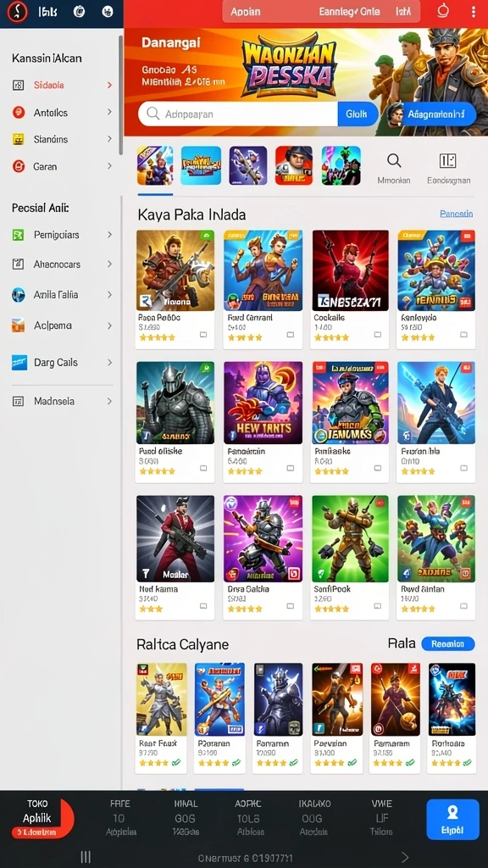Image resolution: width=488 pixels, height=868 pixels.
Task: Click the left sidebar scrollbar
Action: (120, 95)
